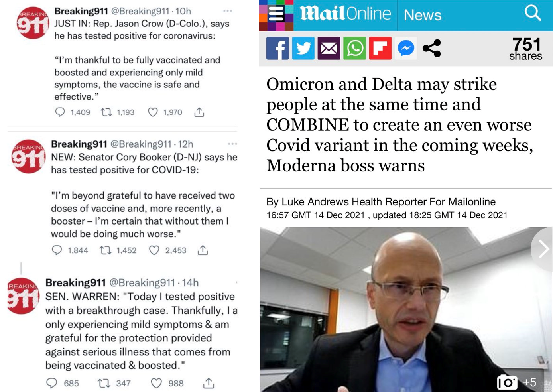Share article on WhatsApp
Viewport: 553px width, 392px height.
pyautogui.click(x=354, y=48)
